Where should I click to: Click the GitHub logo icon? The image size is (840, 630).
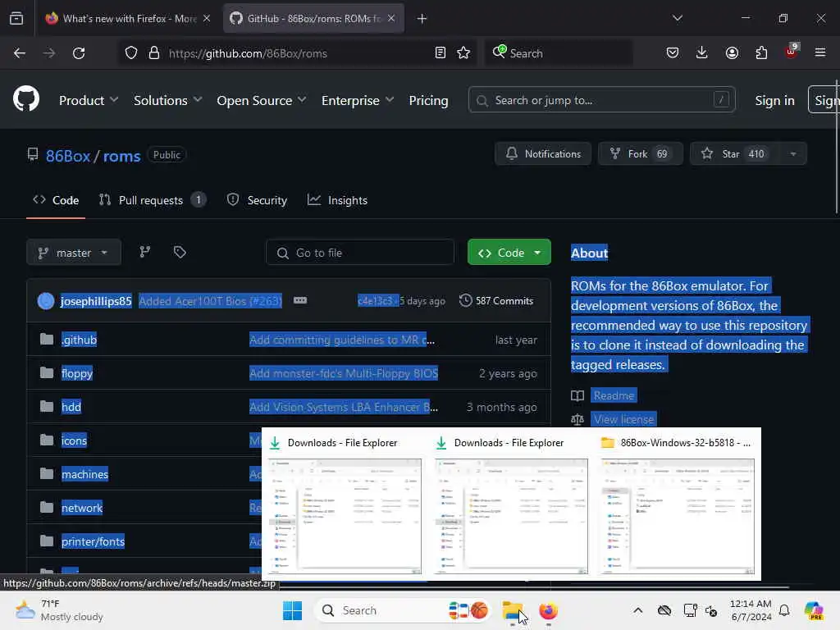pyautogui.click(x=26, y=99)
